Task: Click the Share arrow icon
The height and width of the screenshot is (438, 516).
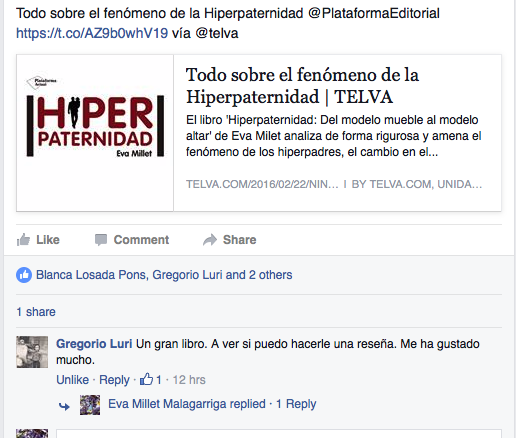Action: pos(210,240)
